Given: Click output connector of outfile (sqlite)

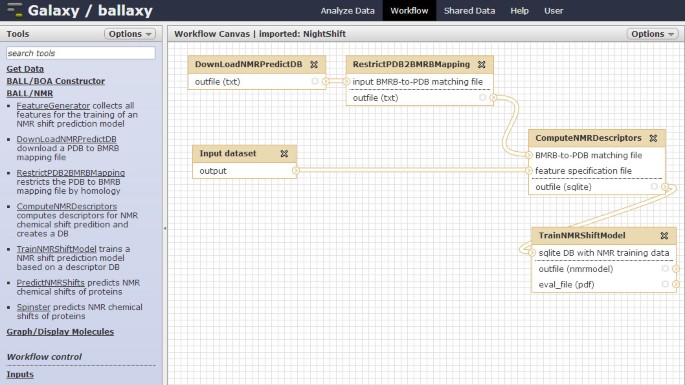Looking at the screenshot, I should tap(665, 187).
